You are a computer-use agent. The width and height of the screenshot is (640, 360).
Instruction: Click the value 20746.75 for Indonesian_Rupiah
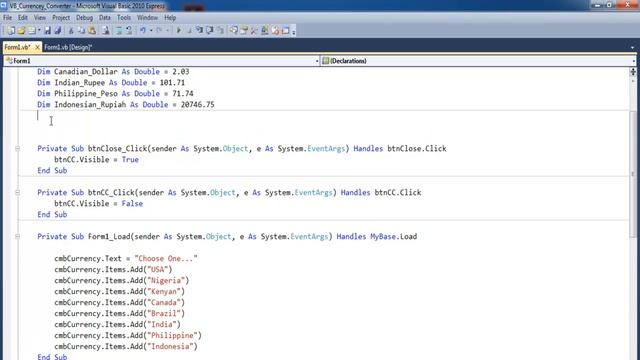[198, 105]
